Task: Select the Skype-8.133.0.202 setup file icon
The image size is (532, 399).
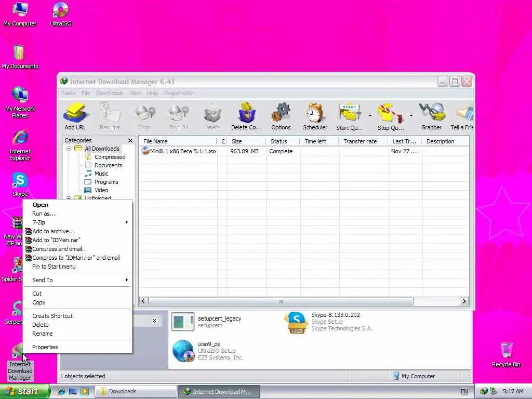Action: (x=297, y=322)
